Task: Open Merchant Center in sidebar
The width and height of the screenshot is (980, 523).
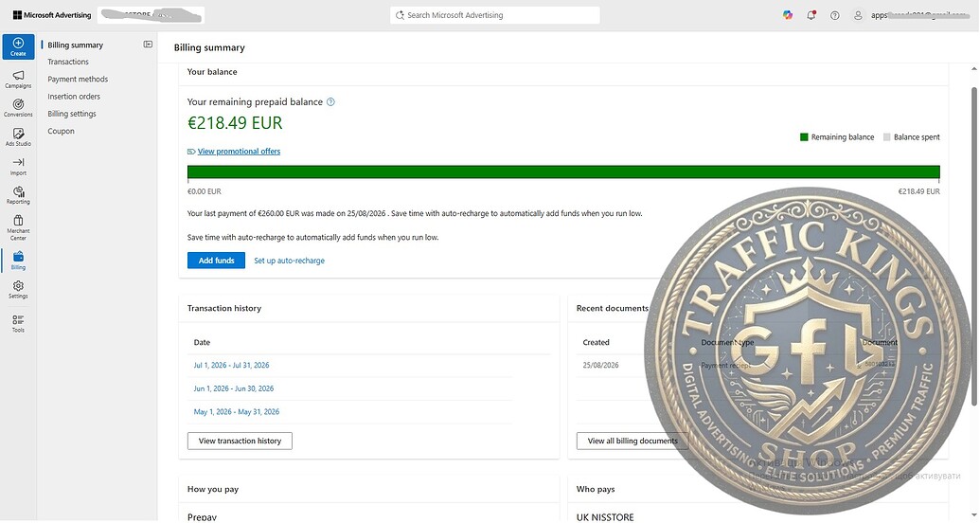Action: pyautogui.click(x=18, y=226)
